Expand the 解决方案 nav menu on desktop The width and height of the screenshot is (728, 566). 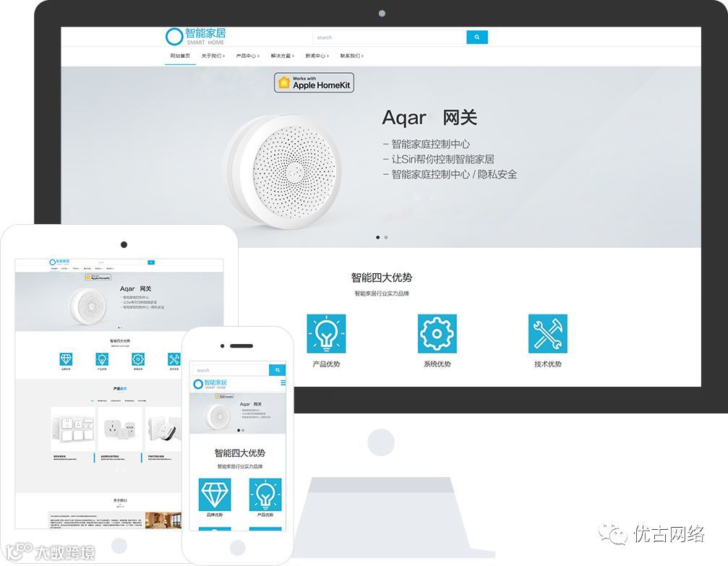282,56
